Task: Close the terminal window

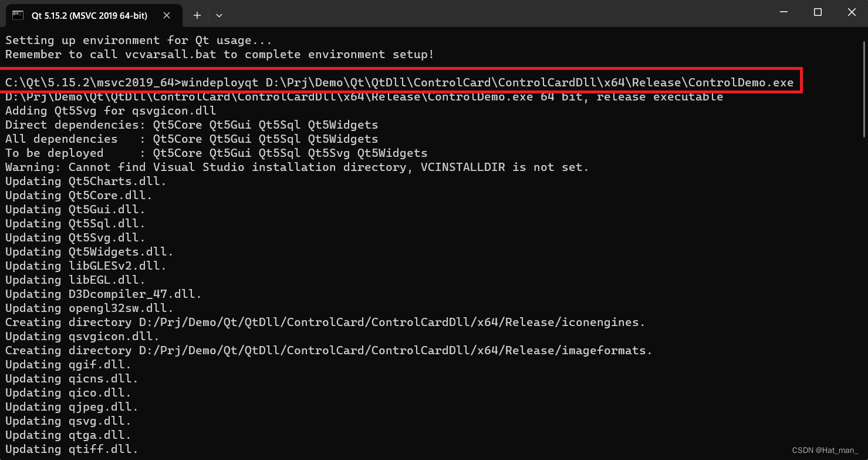Action: click(x=851, y=12)
